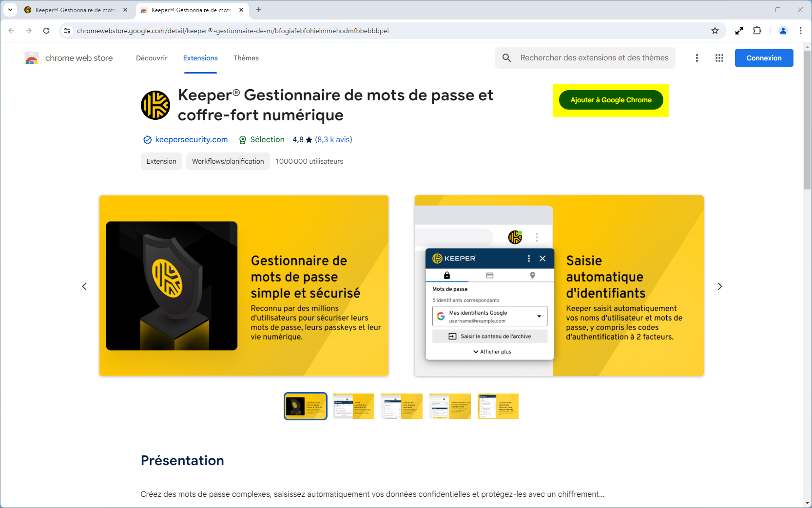Screen dimensions: 812x508
Task: Open the Google apps grid icon
Action: 719,58
